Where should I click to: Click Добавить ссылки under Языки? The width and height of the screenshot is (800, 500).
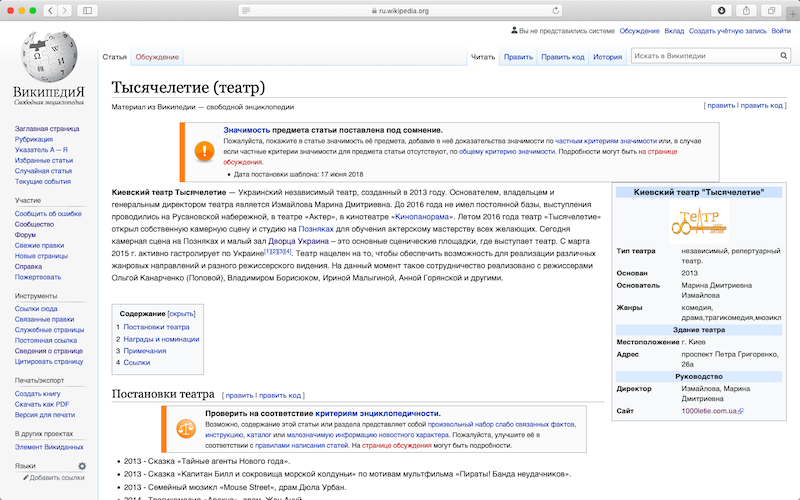pyautogui.click(x=57, y=478)
